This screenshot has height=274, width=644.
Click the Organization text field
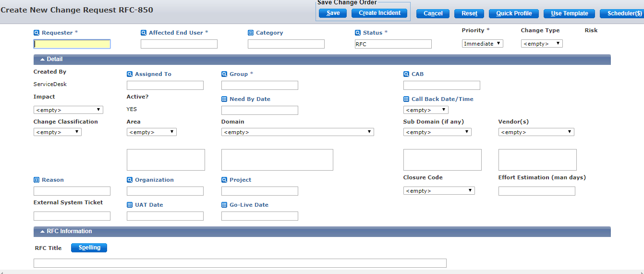pyautogui.click(x=165, y=191)
